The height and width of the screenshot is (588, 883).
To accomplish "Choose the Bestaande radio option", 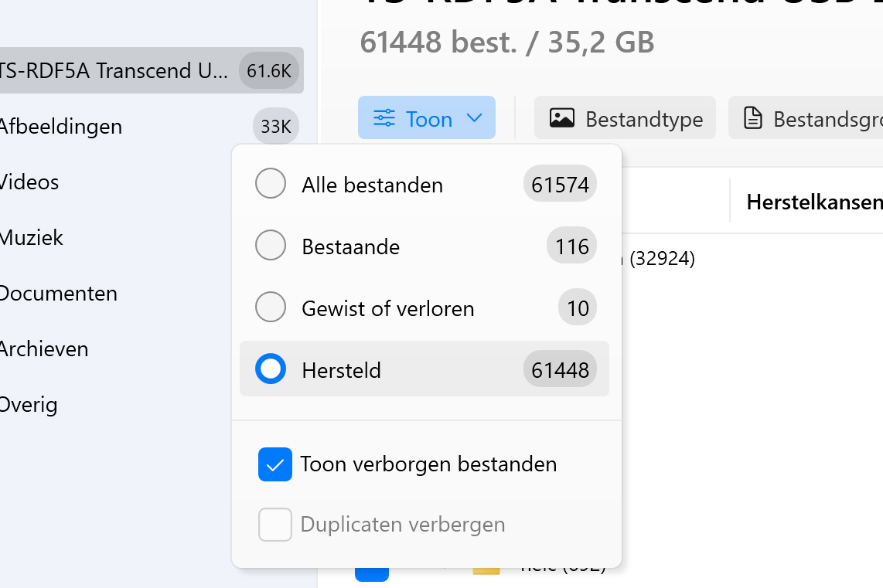I will tap(271, 246).
